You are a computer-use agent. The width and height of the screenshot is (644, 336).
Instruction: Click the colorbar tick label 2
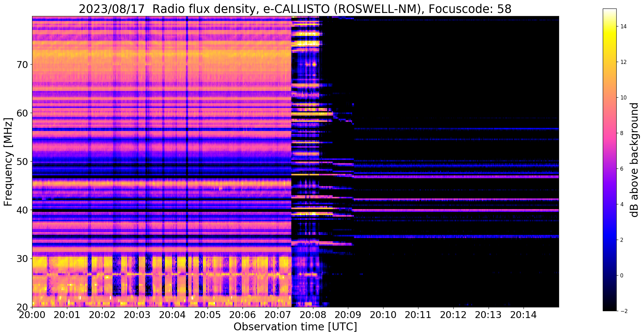coord(621,240)
